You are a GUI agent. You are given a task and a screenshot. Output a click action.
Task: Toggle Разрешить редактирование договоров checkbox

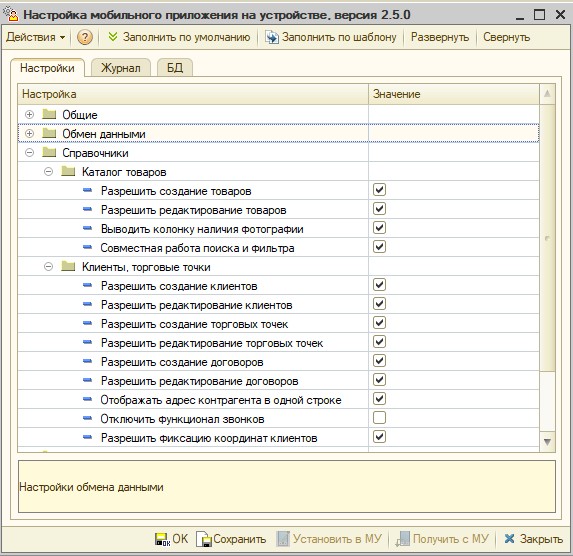(x=379, y=379)
